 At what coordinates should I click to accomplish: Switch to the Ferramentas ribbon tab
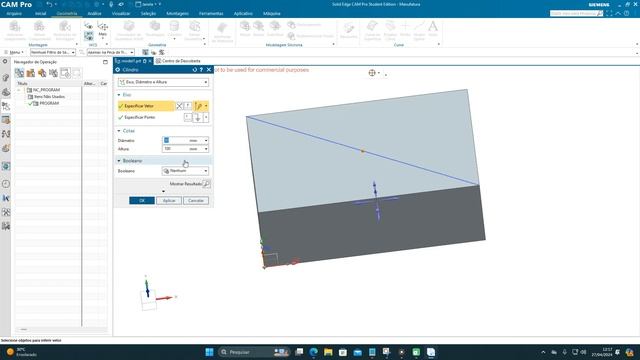point(211,13)
